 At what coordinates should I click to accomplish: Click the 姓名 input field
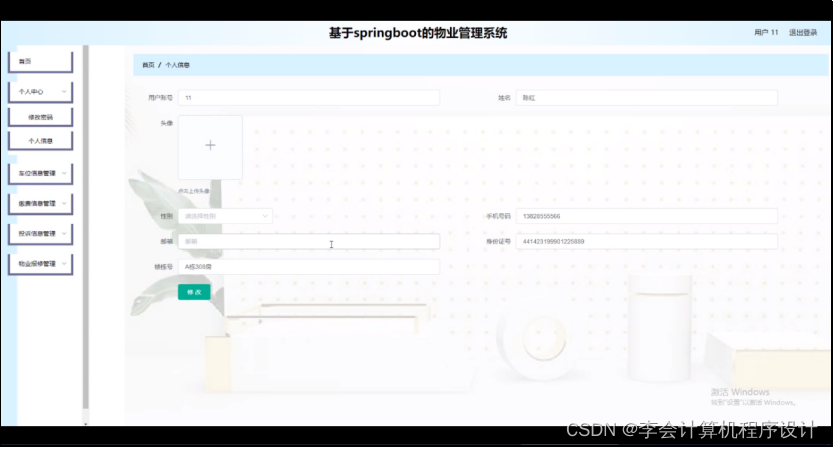[x=646, y=98]
